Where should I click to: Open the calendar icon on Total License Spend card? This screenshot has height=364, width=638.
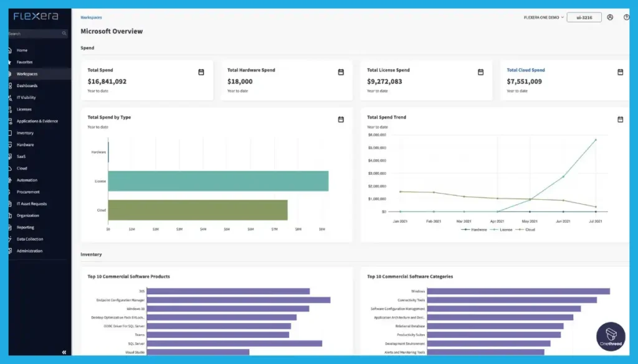(480, 72)
